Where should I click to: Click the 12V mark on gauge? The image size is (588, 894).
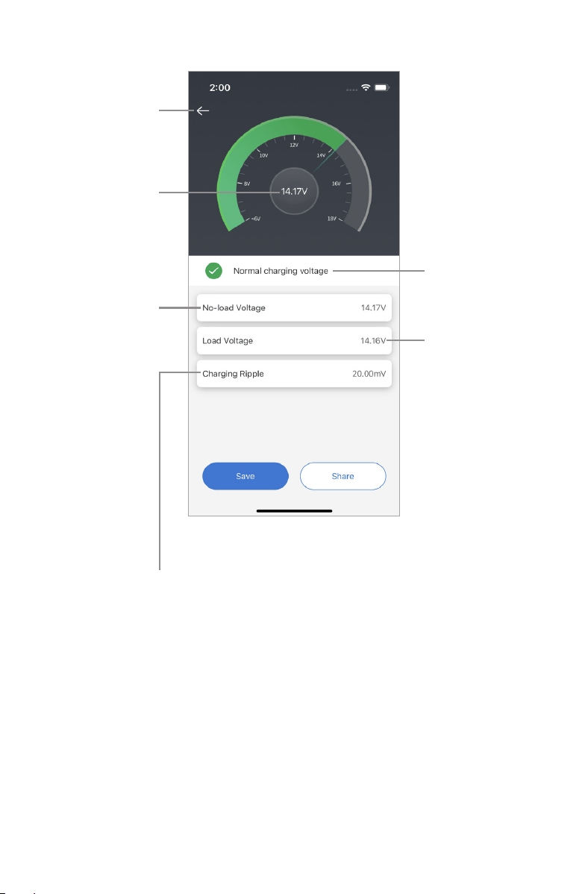click(294, 145)
